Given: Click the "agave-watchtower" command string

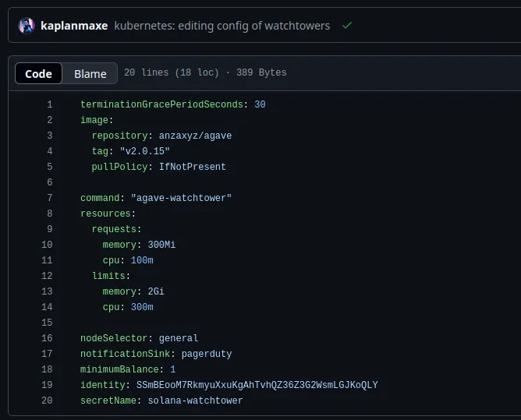Looking at the screenshot, I should click(181, 198).
